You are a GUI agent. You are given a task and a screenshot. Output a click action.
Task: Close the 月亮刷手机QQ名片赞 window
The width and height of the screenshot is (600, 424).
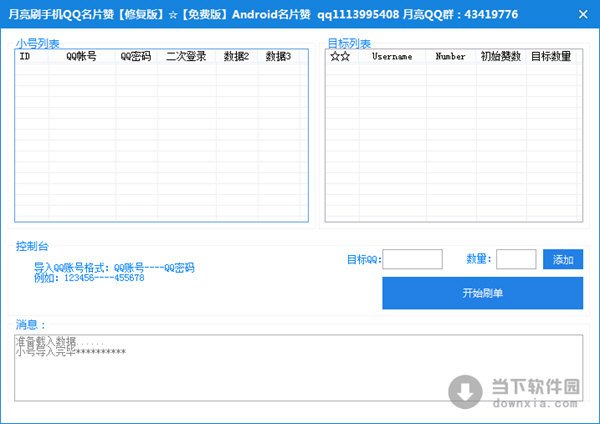[583, 15]
